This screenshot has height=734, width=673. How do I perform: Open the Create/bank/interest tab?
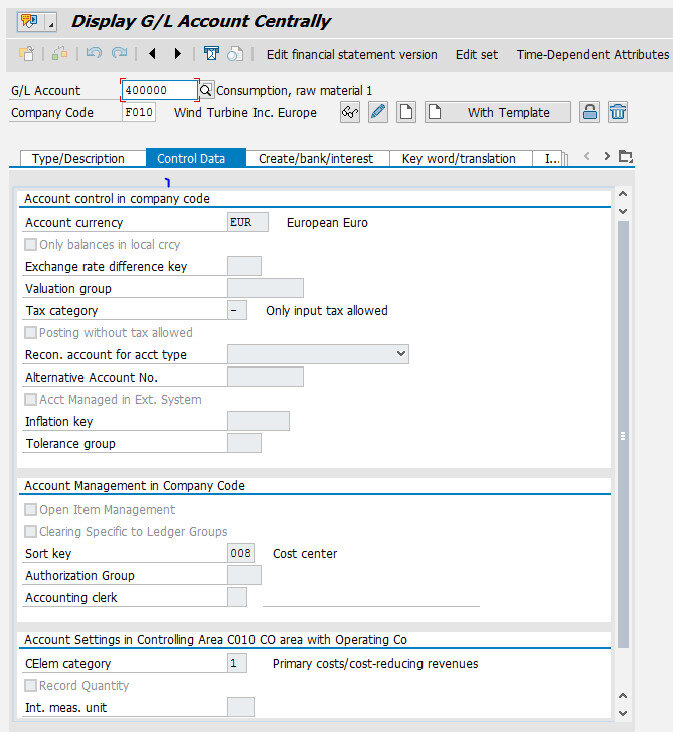316,158
